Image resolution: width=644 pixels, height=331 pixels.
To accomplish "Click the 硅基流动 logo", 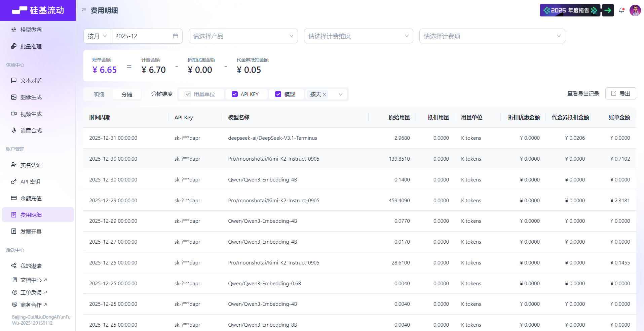I will click(x=38, y=10).
